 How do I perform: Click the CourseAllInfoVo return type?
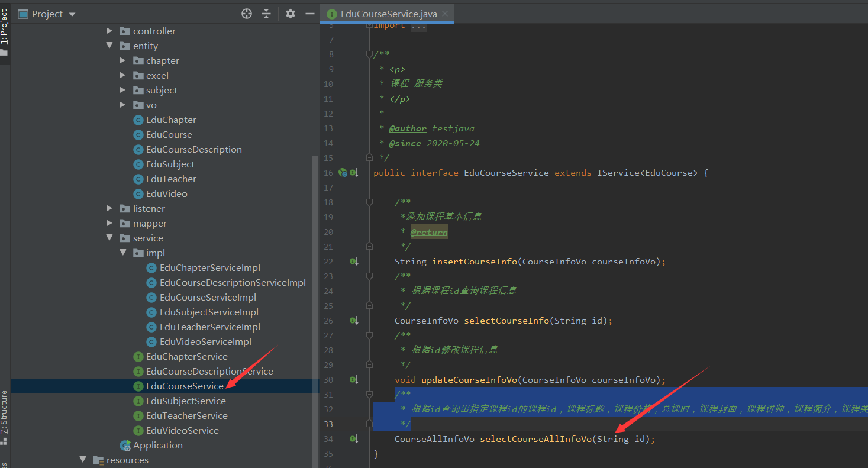pos(434,439)
